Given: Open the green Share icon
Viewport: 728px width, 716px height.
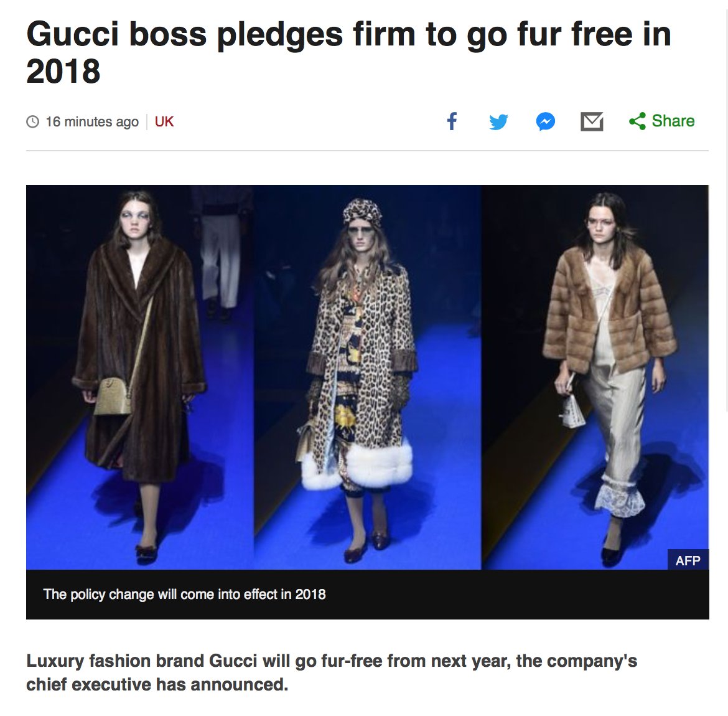Looking at the screenshot, I should tap(637, 121).
